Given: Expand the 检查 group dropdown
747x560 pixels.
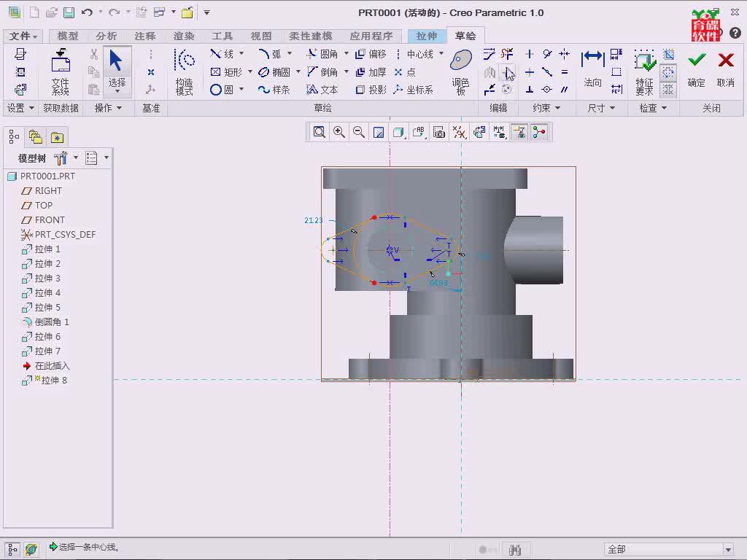Looking at the screenshot, I should 653,108.
